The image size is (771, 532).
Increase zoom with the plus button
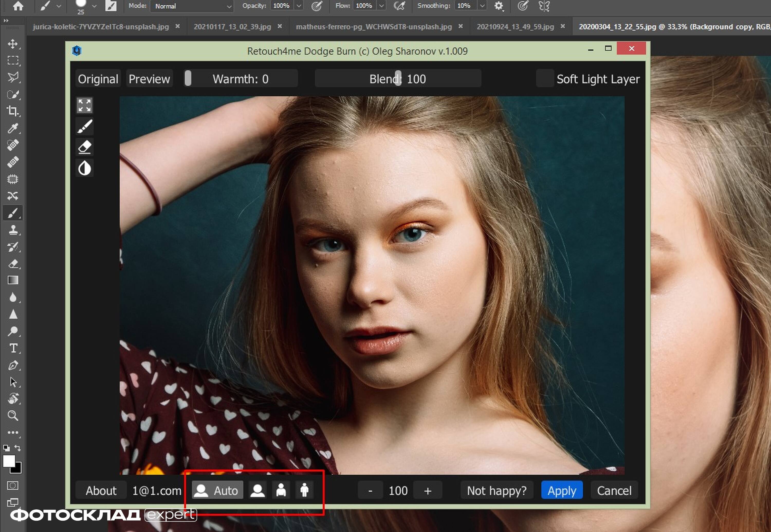coord(428,490)
